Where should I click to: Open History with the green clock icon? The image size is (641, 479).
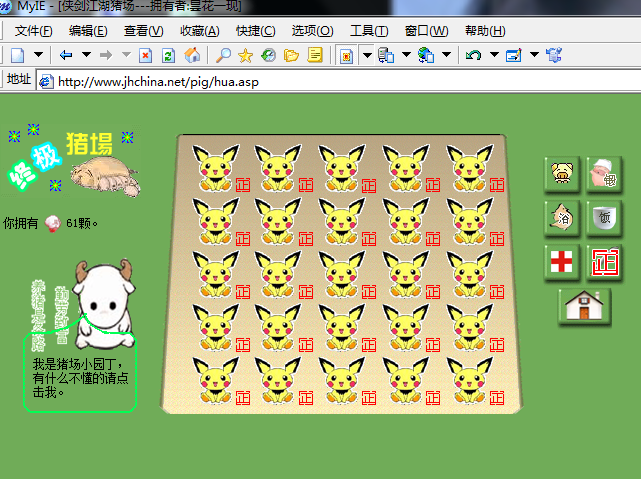(269, 55)
